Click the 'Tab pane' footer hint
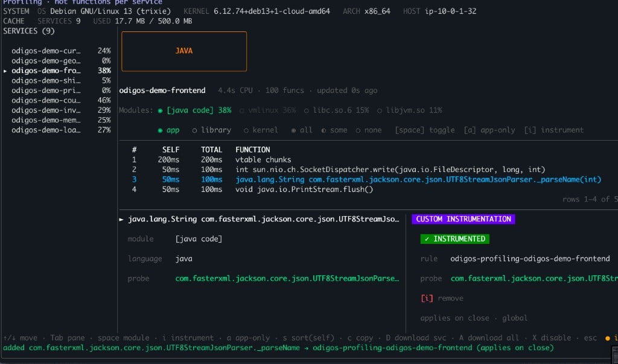Image resolution: width=618 pixels, height=364 pixels. pos(67,337)
